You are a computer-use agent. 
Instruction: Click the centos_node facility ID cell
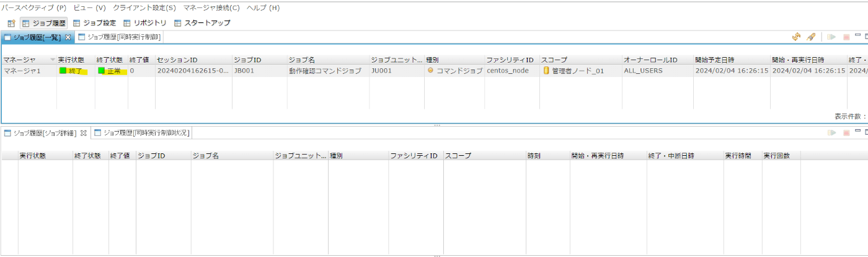point(511,71)
